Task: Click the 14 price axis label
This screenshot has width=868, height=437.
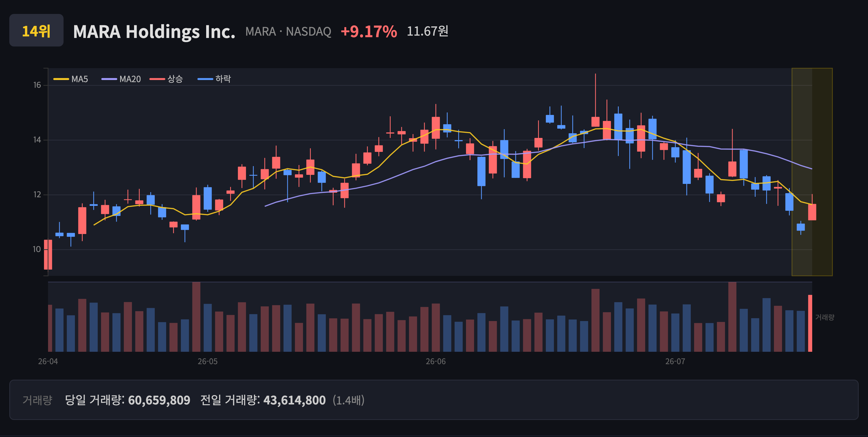Action: click(x=37, y=140)
